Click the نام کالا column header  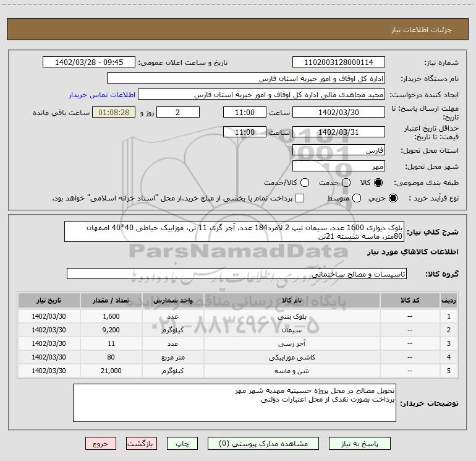click(292, 300)
